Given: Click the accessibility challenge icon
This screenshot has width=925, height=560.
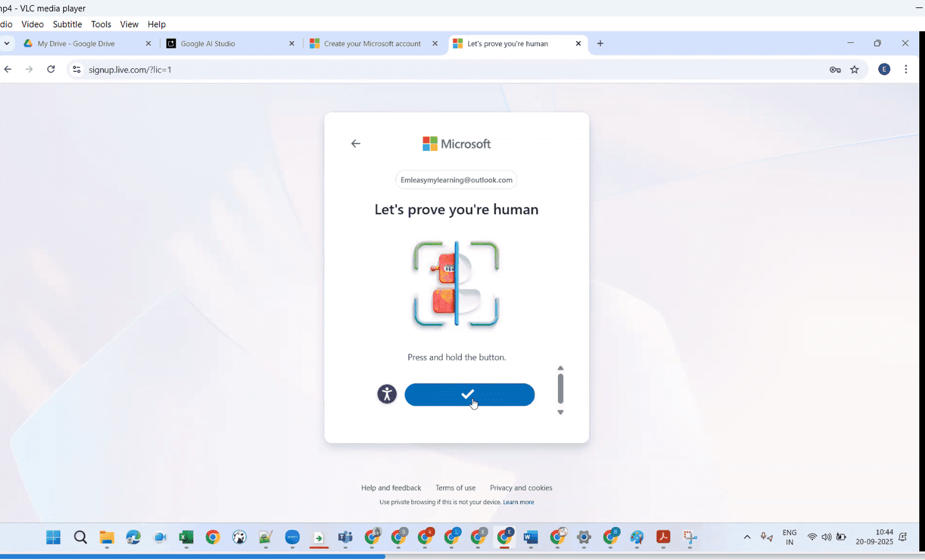Looking at the screenshot, I should [x=387, y=394].
